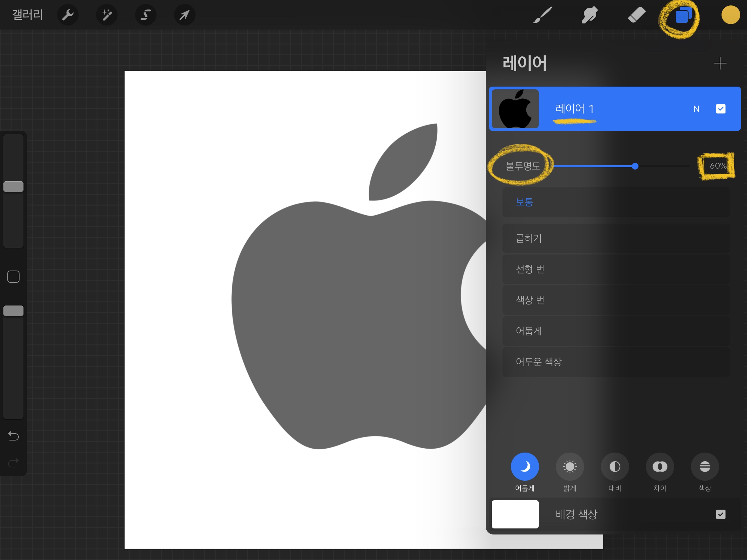747x560 pixels.
Task: Tap the 레이어 1 apple thumbnail
Action: point(515,109)
